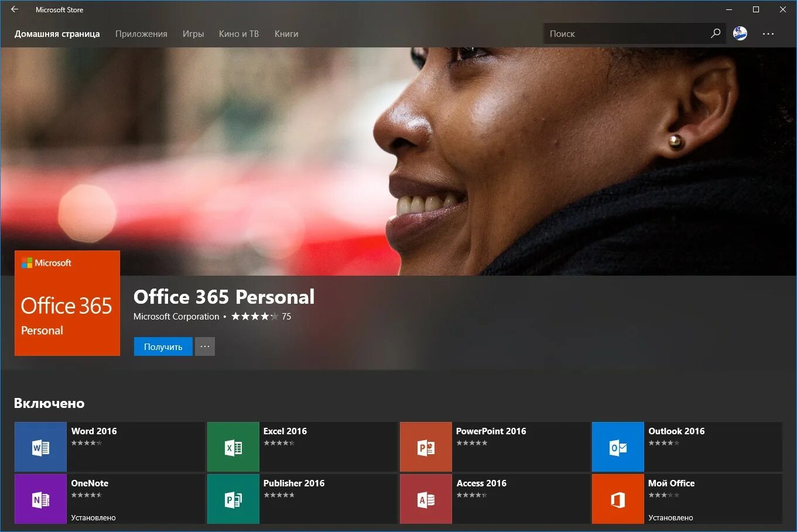Click the Publisher 2016 title text

click(294, 483)
